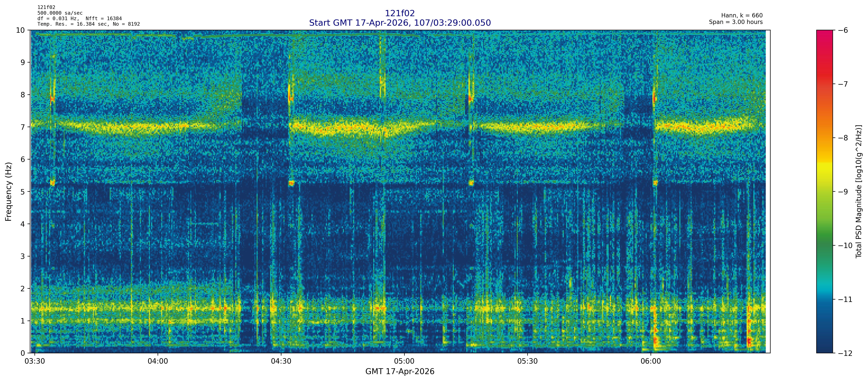
Task: Click the 04:30 time axis tick label
Action: pyautogui.click(x=281, y=362)
